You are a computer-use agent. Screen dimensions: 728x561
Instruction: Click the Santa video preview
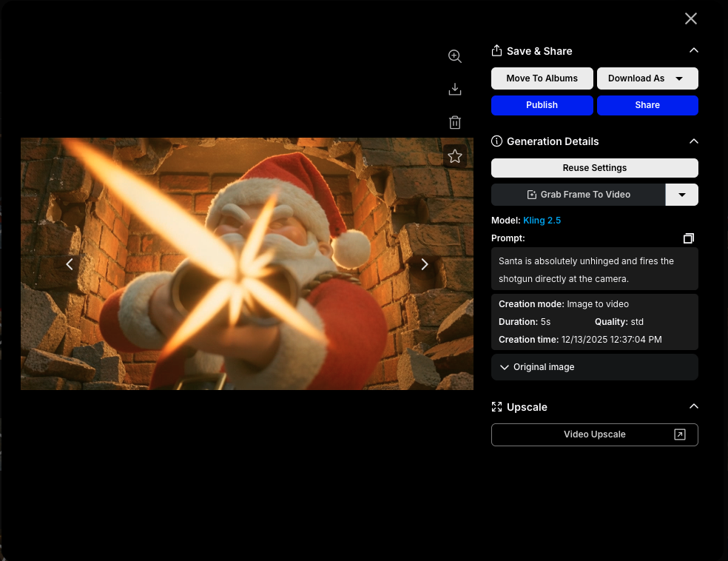(247, 263)
